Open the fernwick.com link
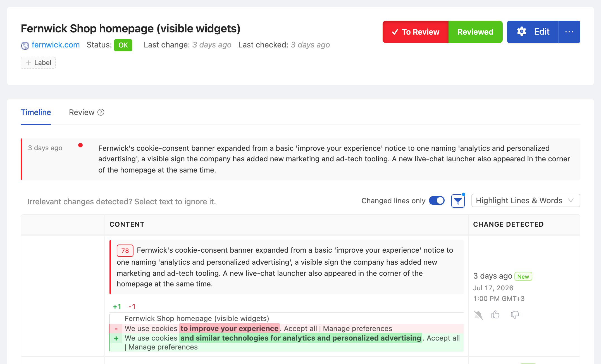 coord(56,45)
